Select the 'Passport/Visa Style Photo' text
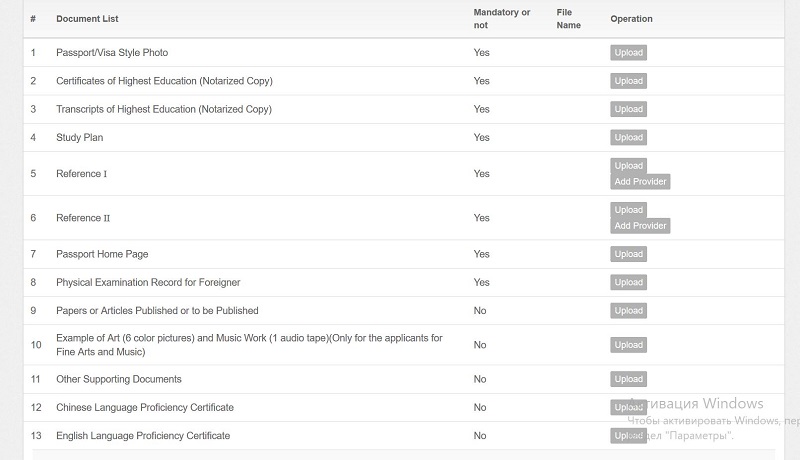The height and width of the screenshot is (460, 800). click(x=112, y=53)
